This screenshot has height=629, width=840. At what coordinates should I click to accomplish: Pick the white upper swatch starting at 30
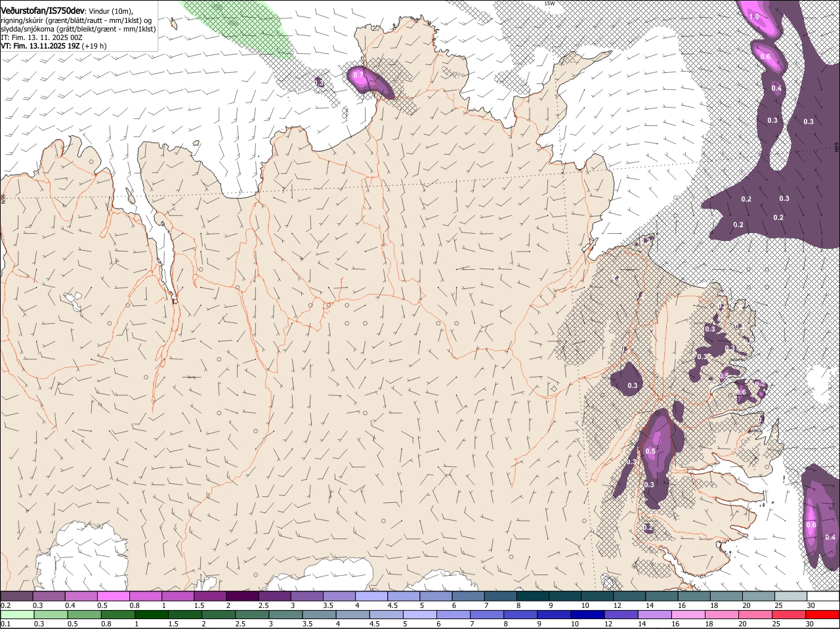[823, 596]
